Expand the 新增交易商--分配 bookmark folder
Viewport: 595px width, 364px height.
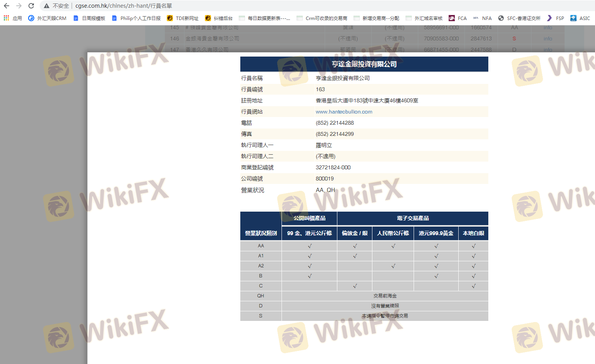coord(376,18)
